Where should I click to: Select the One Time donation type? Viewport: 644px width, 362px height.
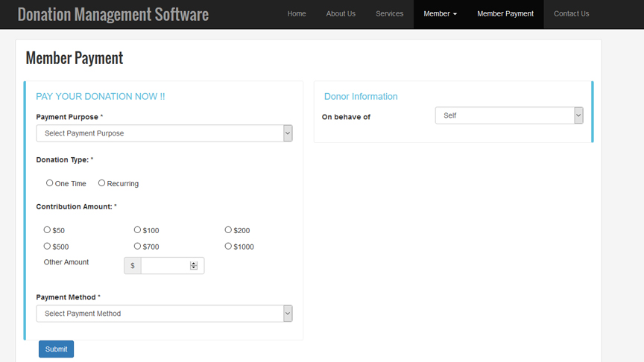(x=50, y=183)
